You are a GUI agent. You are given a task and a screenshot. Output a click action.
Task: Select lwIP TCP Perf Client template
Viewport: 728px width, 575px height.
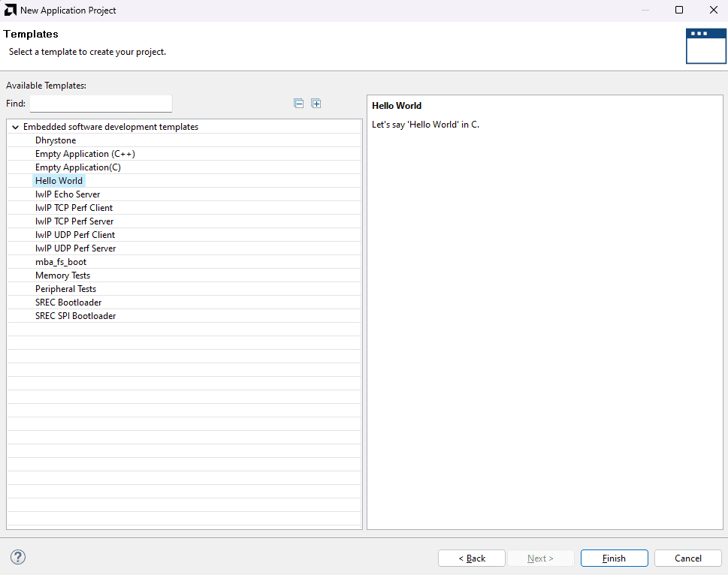pos(74,208)
